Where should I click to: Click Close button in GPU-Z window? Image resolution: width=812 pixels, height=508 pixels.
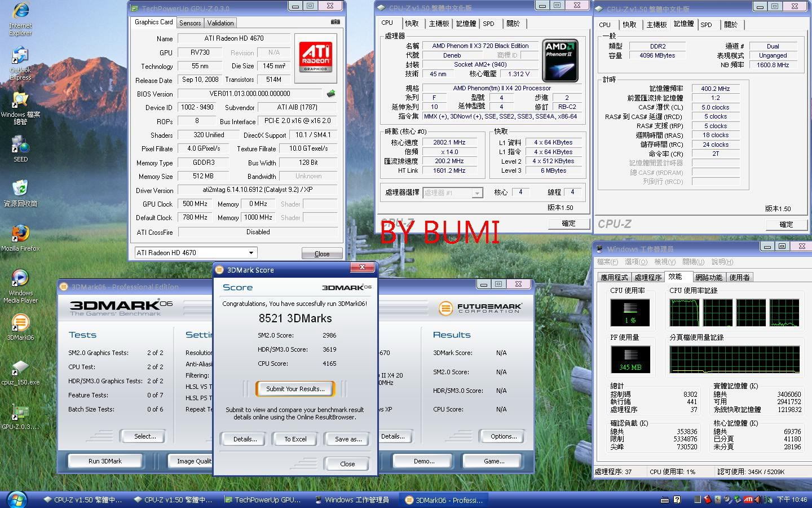322,253
